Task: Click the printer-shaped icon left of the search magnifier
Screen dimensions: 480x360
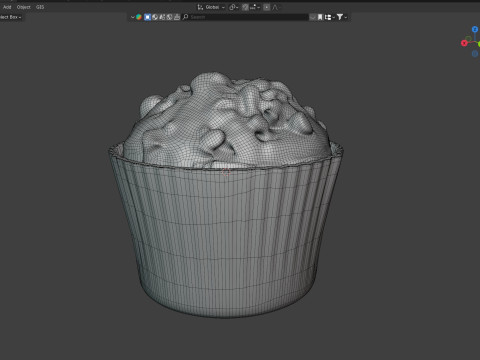Action: click(177, 17)
